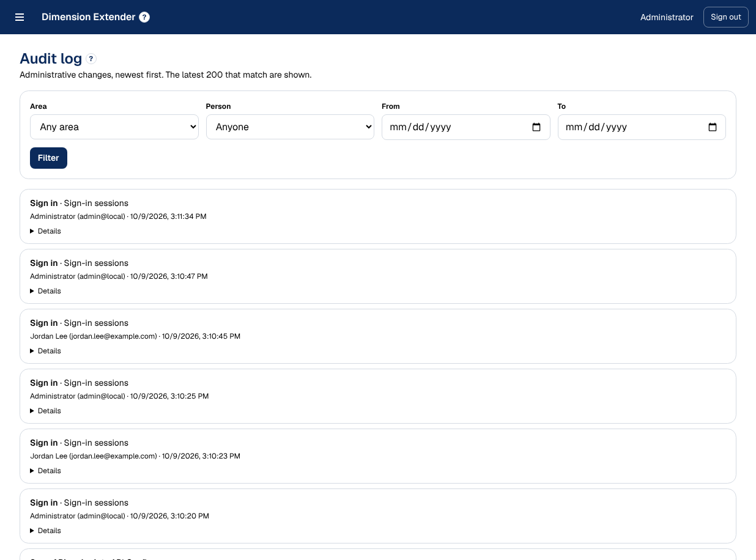
Task: Click the Dimension Extender title
Action: click(x=88, y=17)
